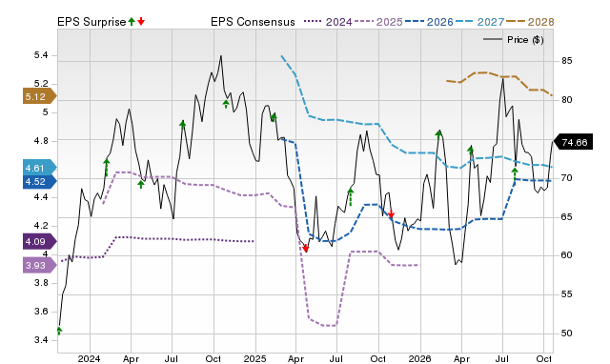
Task: Click the 50 tick on the price axis
Action: 567,334
